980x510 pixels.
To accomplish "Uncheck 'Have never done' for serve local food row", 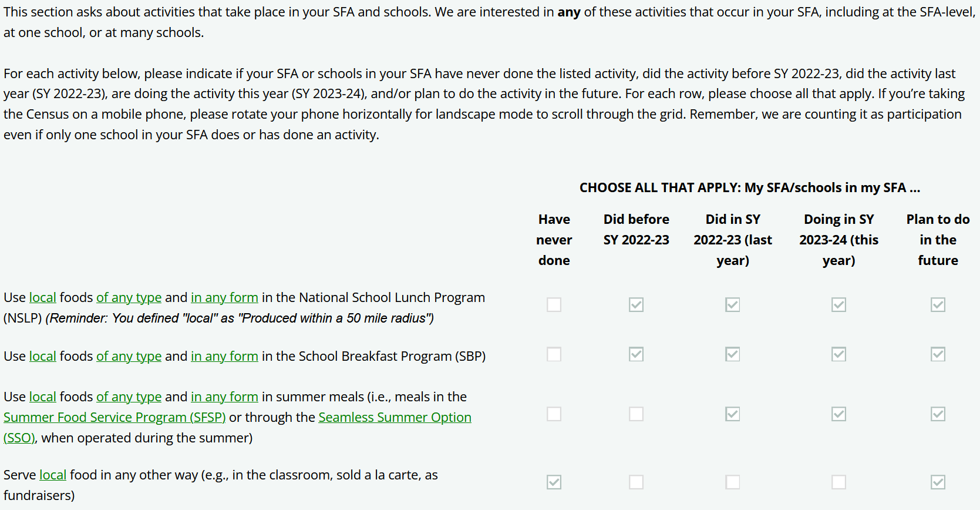I will pyautogui.click(x=554, y=482).
